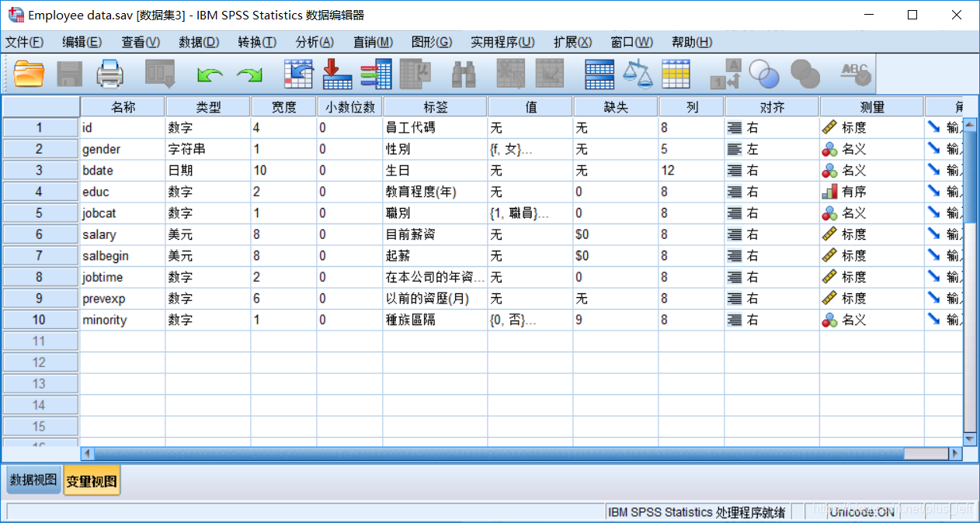Select row header number 10

point(40,320)
